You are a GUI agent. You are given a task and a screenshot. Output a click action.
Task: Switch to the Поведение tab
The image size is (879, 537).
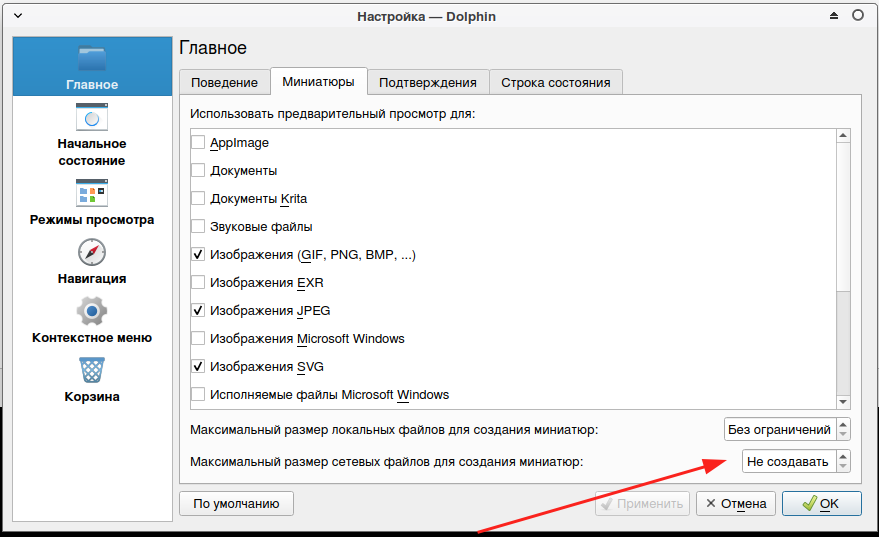224,82
